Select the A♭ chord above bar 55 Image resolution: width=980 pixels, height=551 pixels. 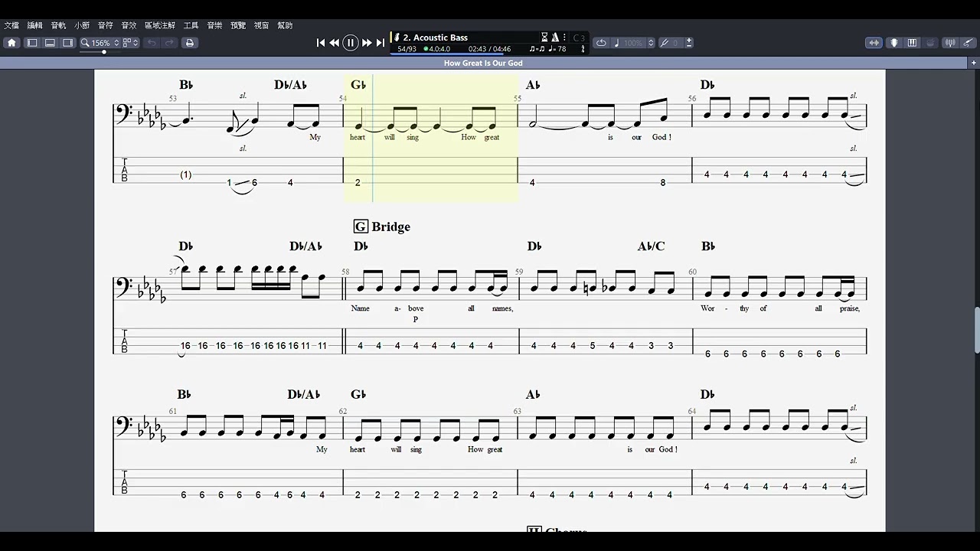(533, 85)
